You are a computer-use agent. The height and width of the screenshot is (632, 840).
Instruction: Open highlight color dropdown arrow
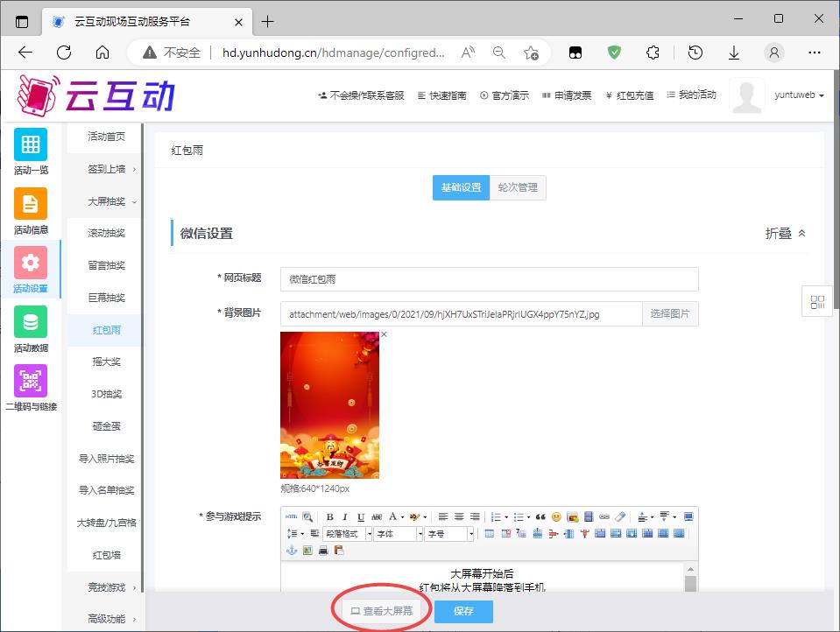(425, 517)
